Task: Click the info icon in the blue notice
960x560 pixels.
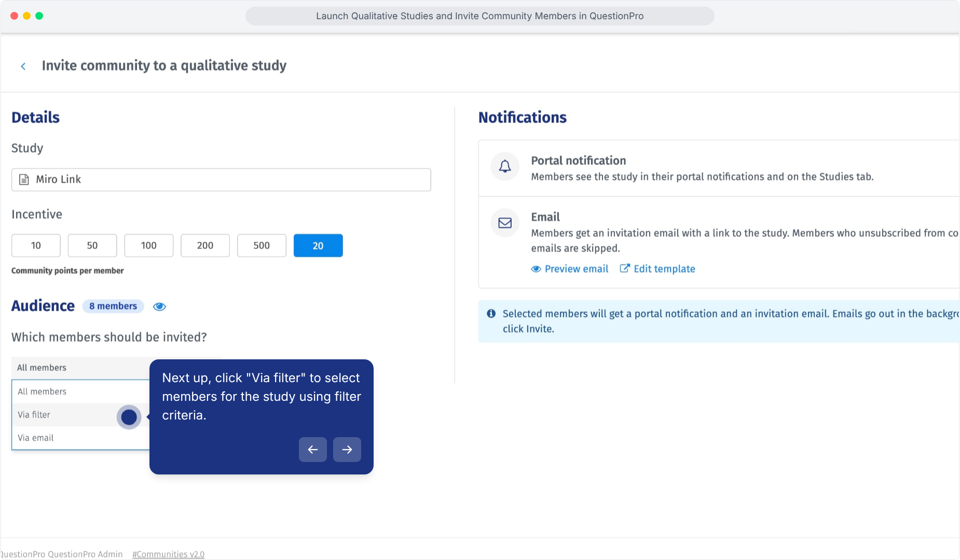Action: [491, 314]
